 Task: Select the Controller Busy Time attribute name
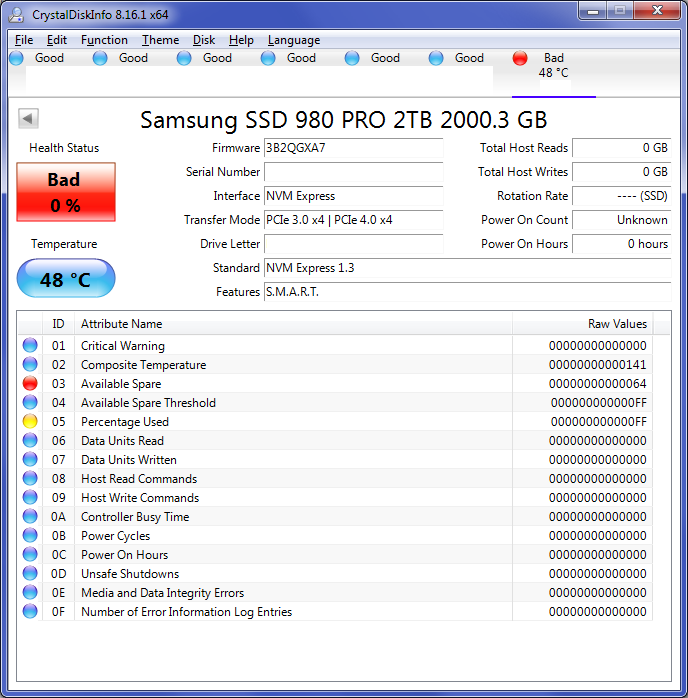pyautogui.click(x=135, y=517)
